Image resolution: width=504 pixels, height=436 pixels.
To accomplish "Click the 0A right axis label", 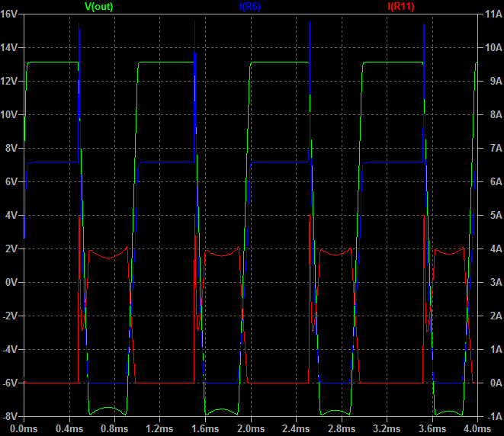I will click(x=496, y=383).
